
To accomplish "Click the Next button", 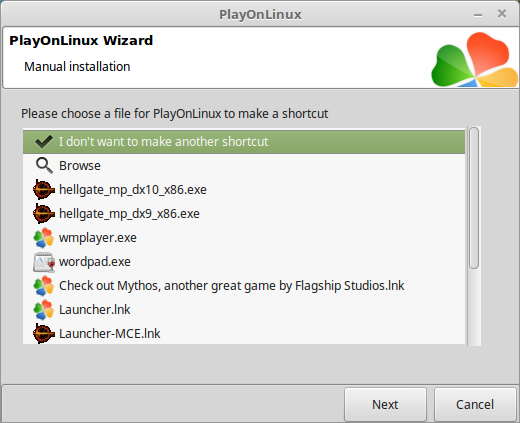I will pos(385,404).
